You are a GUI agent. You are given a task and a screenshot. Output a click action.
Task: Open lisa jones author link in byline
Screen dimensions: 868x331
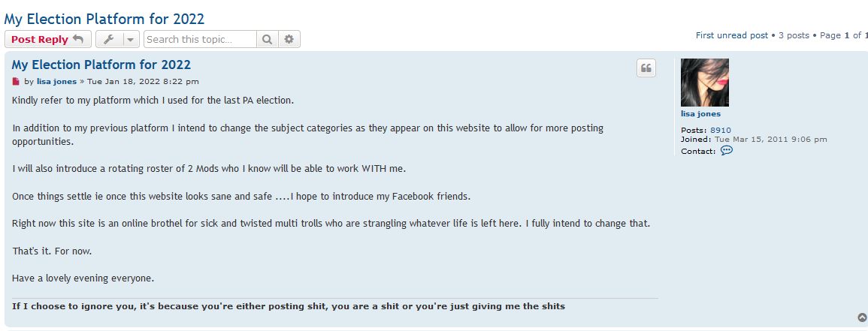[x=56, y=82]
